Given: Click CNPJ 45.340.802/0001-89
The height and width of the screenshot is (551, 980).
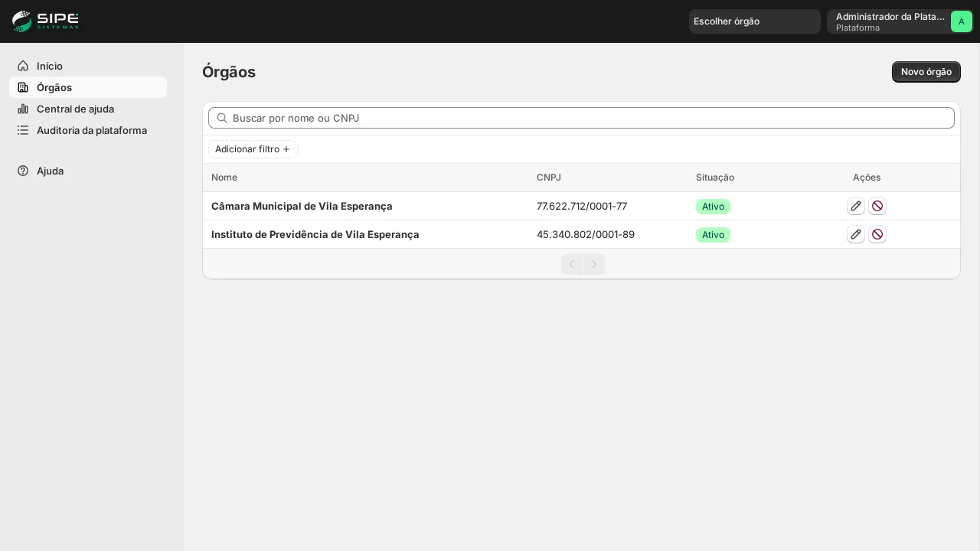Looking at the screenshot, I should pyautogui.click(x=586, y=234).
